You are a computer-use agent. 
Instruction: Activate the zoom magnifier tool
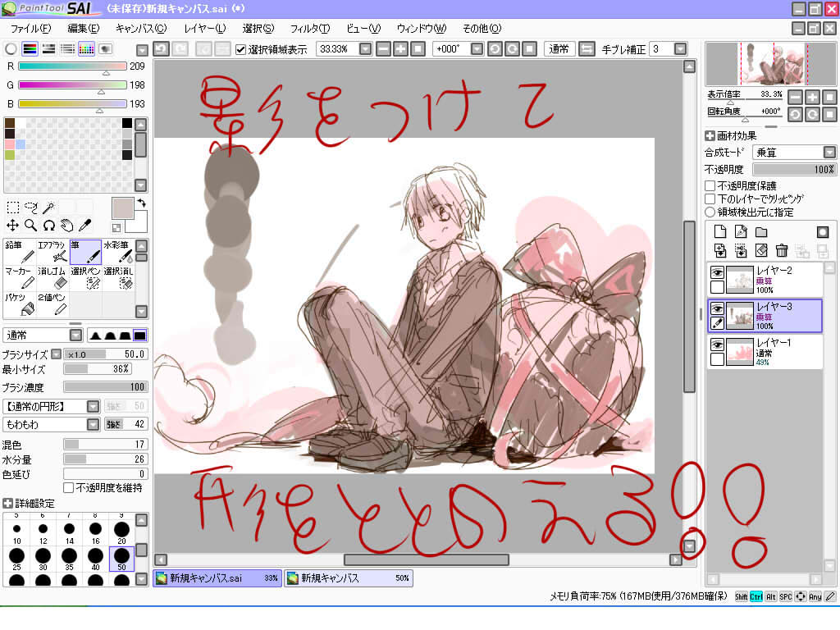pos(31,226)
